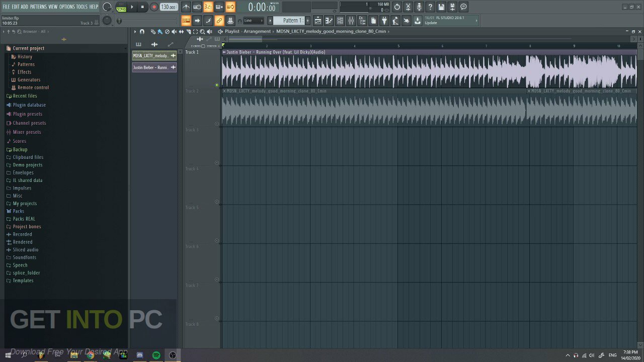Select the playlist Delete tool
This screenshot has height=362, width=644.
coord(167,32)
